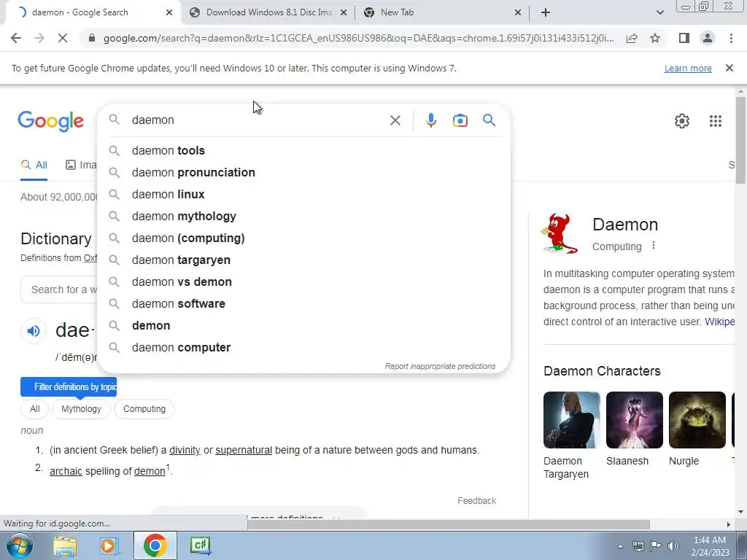Close the Download Windows 8.1 tab
The image size is (747, 560).
(x=343, y=13)
